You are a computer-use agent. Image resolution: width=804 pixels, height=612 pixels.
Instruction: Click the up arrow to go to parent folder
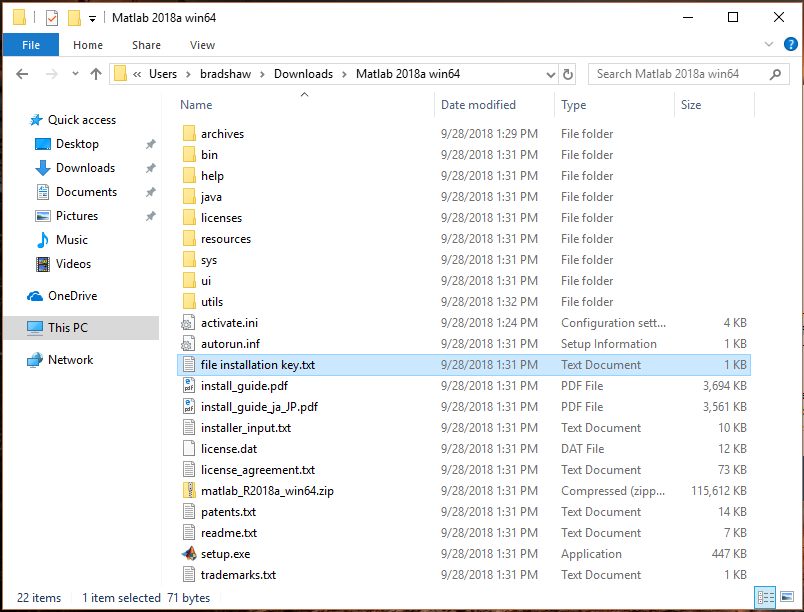tap(95, 73)
